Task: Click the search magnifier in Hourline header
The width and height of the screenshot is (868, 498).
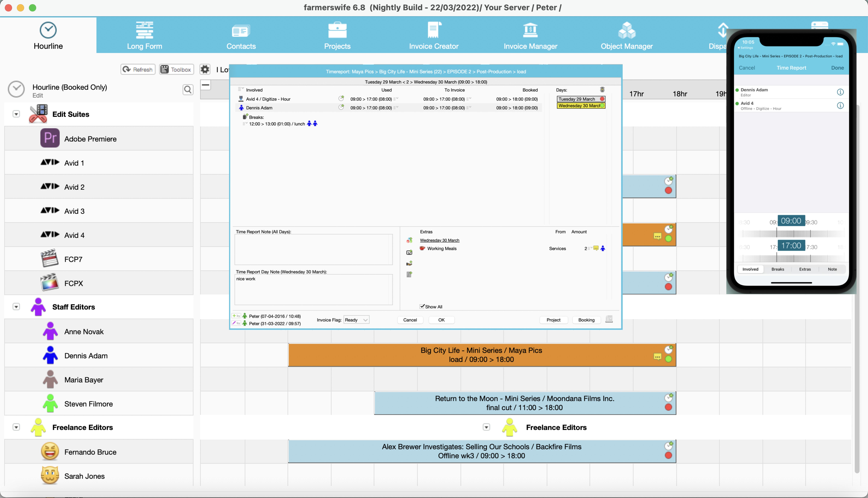Action: [x=188, y=90]
